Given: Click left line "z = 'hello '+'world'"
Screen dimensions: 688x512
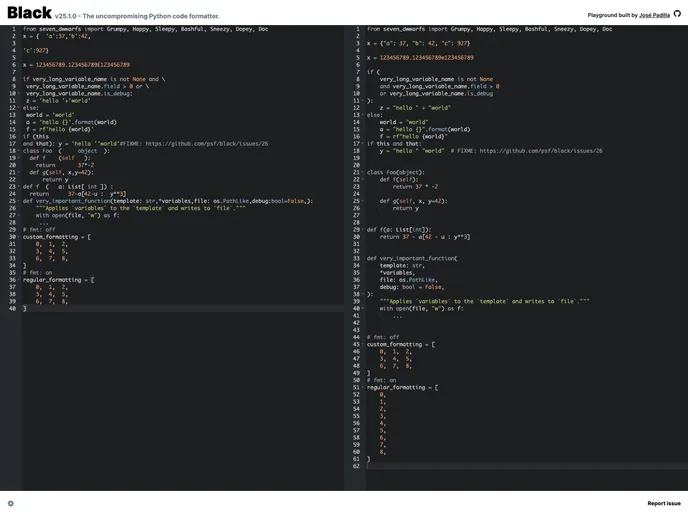Looking at the screenshot, I should point(58,100).
